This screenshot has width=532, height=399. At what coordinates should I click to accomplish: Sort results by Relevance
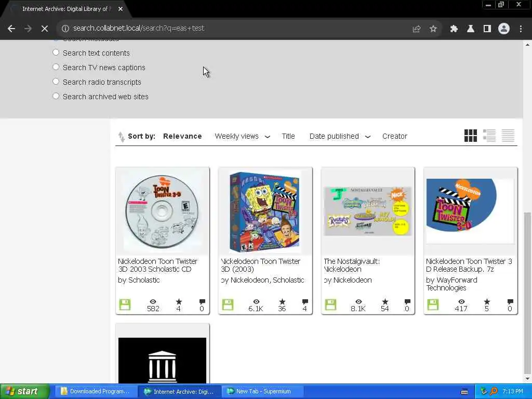182,136
